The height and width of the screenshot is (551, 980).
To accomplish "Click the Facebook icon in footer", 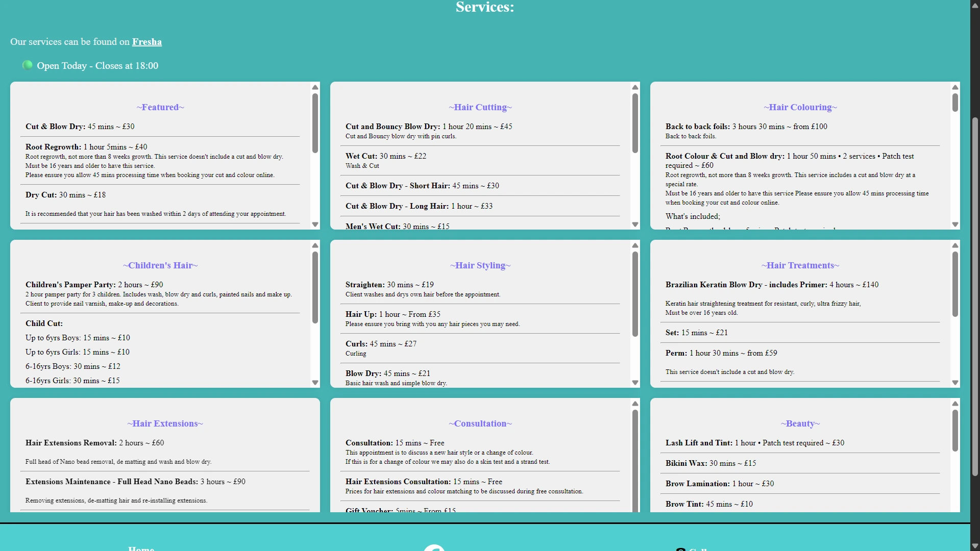I will point(434,548).
